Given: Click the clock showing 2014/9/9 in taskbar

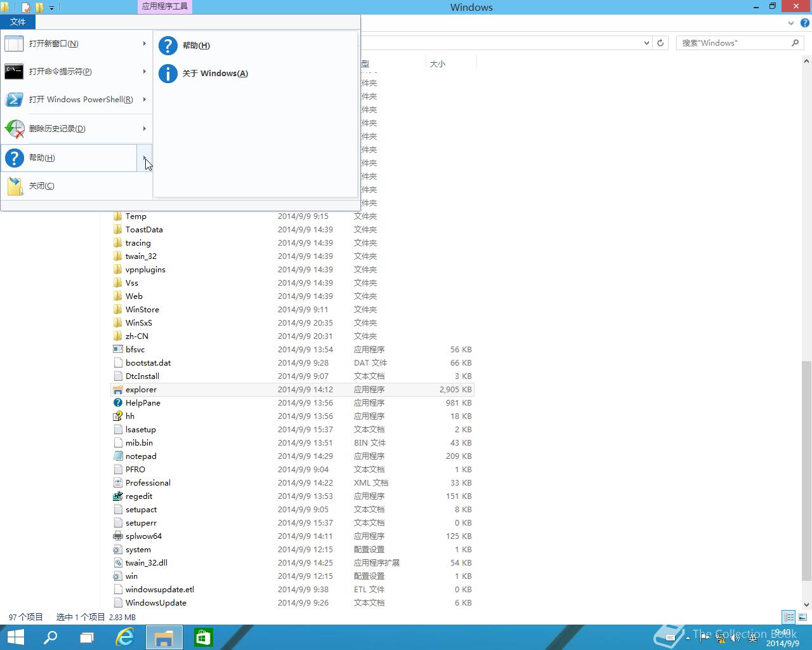Looking at the screenshot, I should pyautogui.click(x=783, y=638).
